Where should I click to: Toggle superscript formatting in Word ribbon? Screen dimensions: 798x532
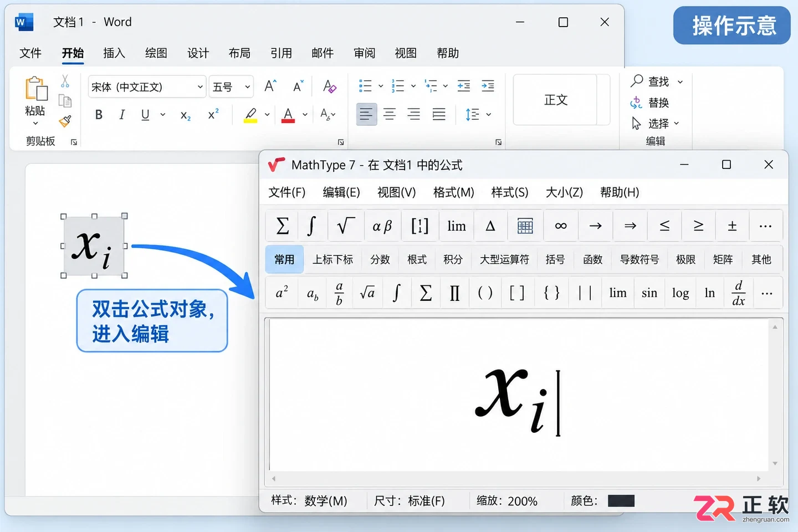213,115
